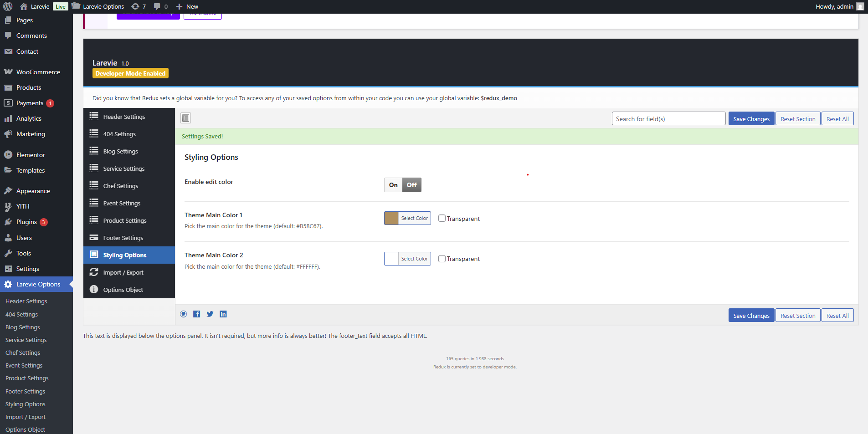Click the Elementor icon in sidebar
Screen dimensions: 868x434
8,155
